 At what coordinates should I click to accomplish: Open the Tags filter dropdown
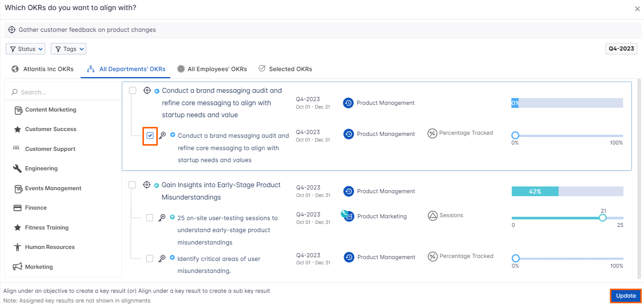tap(69, 49)
